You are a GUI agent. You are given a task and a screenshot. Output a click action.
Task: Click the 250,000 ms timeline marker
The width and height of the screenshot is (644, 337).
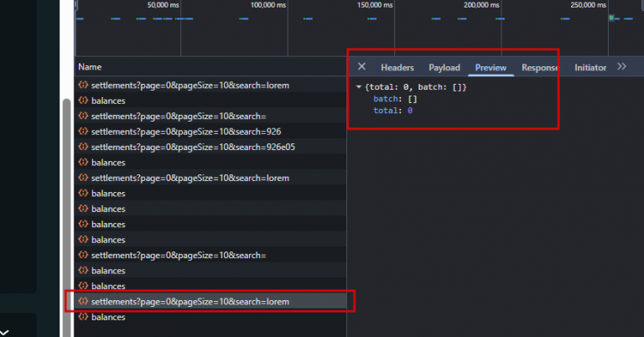[589, 5]
